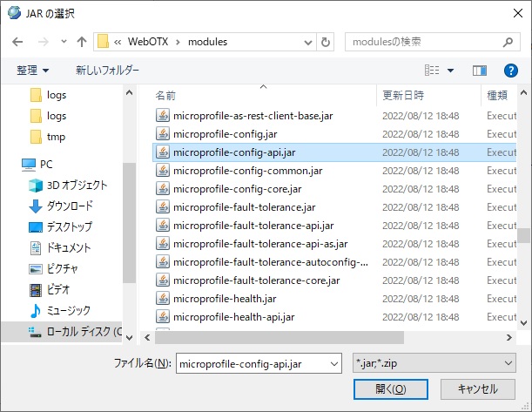Screen dimensions: 532x412
Task: Open the 整理 organize menu
Action: click(x=33, y=70)
